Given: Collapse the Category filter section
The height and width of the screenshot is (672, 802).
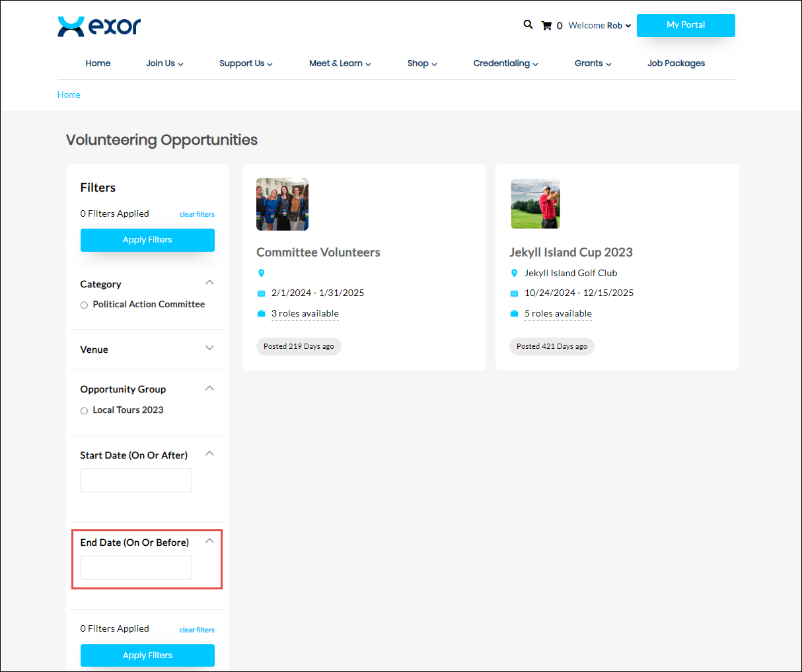Looking at the screenshot, I should pyautogui.click(x=209, y=283).
